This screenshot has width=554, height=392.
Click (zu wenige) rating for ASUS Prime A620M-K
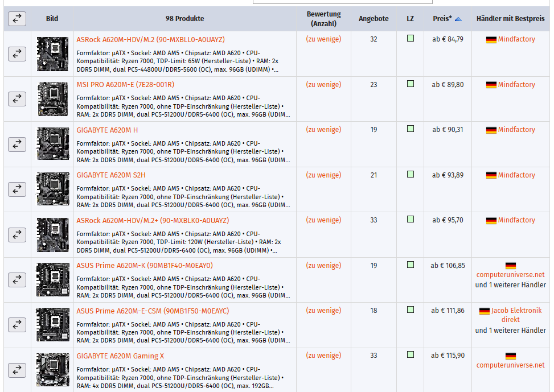point(323,265)
